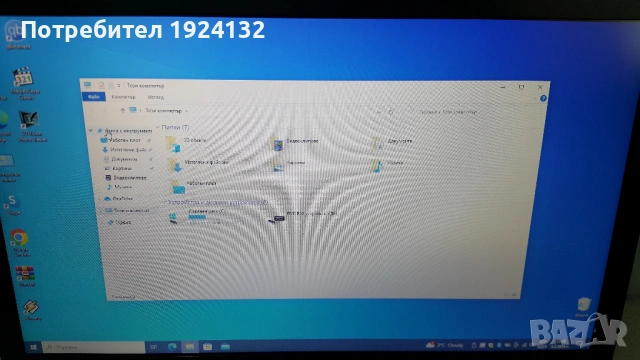Screen dimensions: 640x360
Task: Click the File Explorer taskbar button
Action: [189, 347]
